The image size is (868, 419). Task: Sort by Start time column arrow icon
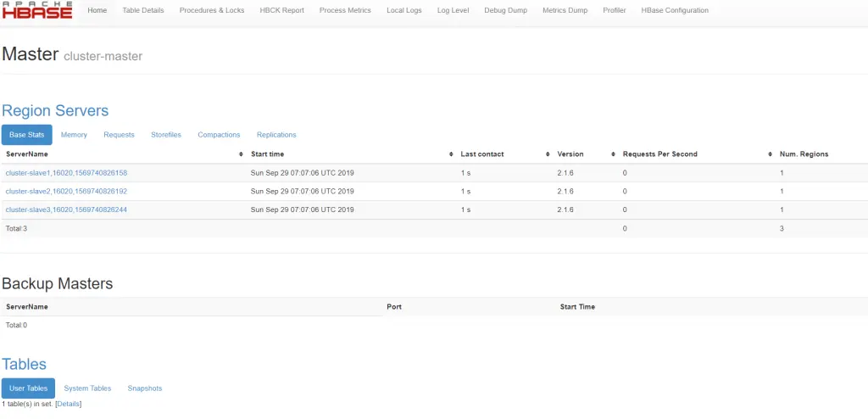pos(451,154)
